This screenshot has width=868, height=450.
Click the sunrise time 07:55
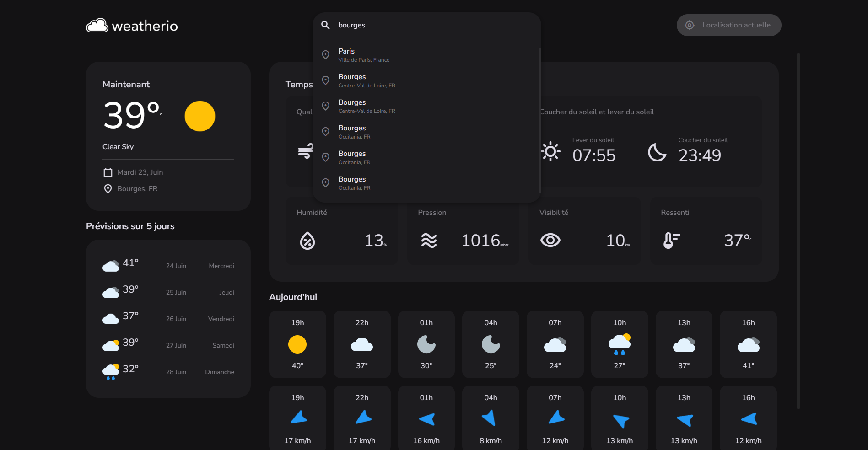(594, 155)
